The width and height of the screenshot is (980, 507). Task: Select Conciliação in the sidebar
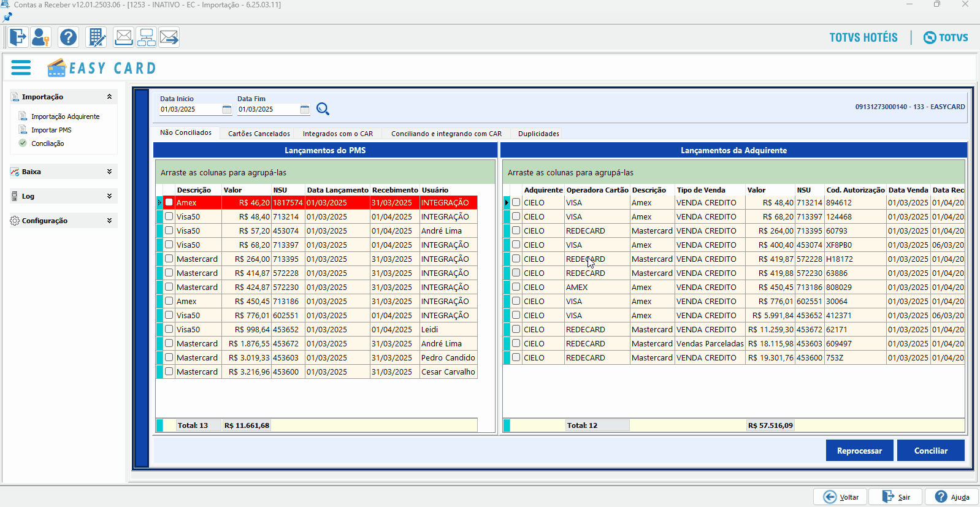coord(48,143)
